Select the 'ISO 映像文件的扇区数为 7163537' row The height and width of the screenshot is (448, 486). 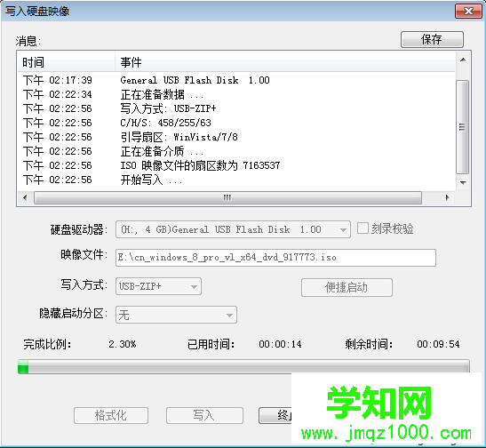(236, 166)
